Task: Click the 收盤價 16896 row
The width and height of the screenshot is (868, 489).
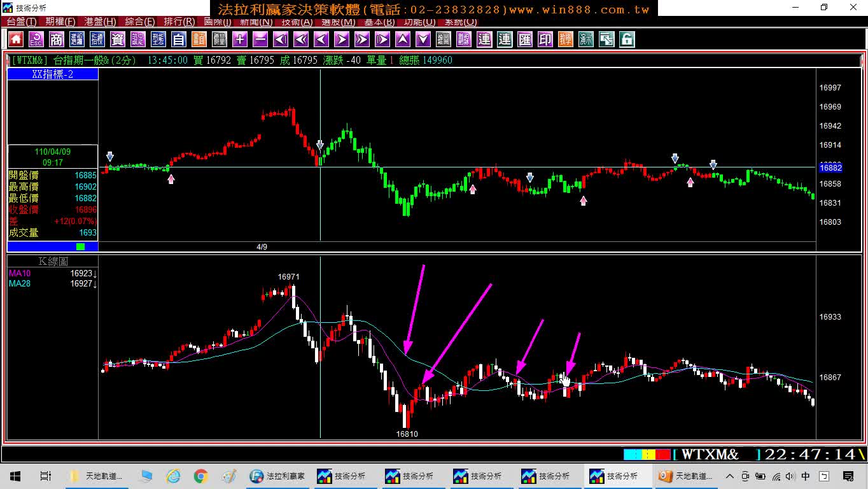Action: click(53, 209)
